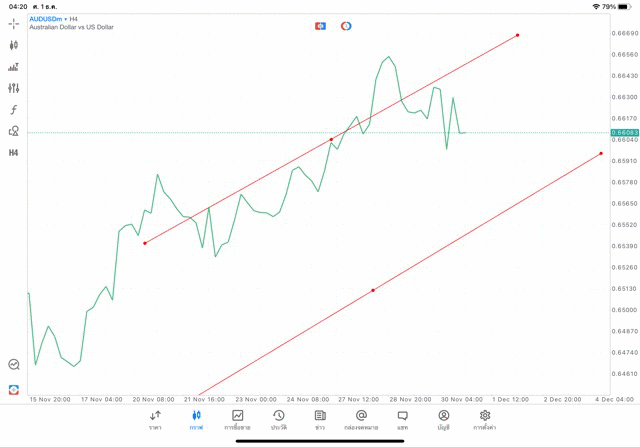Open the Chat (แชท) tab

(402, 420)
